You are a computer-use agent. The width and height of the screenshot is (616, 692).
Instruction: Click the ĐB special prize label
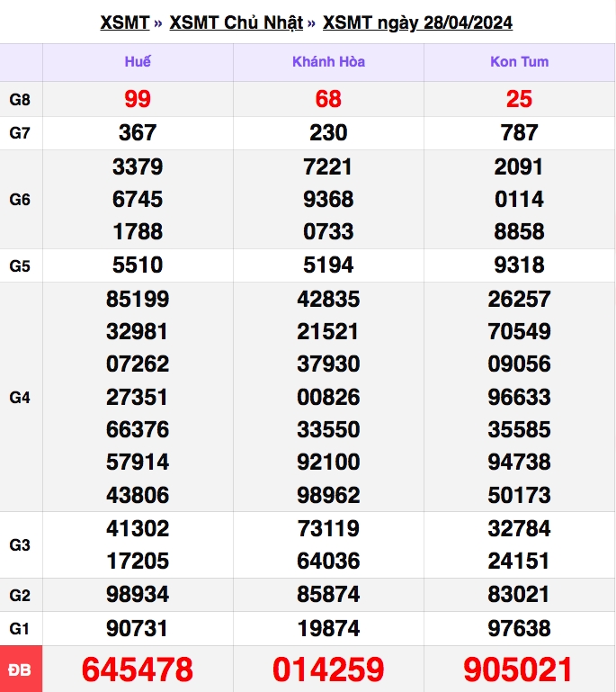[21, 670]
